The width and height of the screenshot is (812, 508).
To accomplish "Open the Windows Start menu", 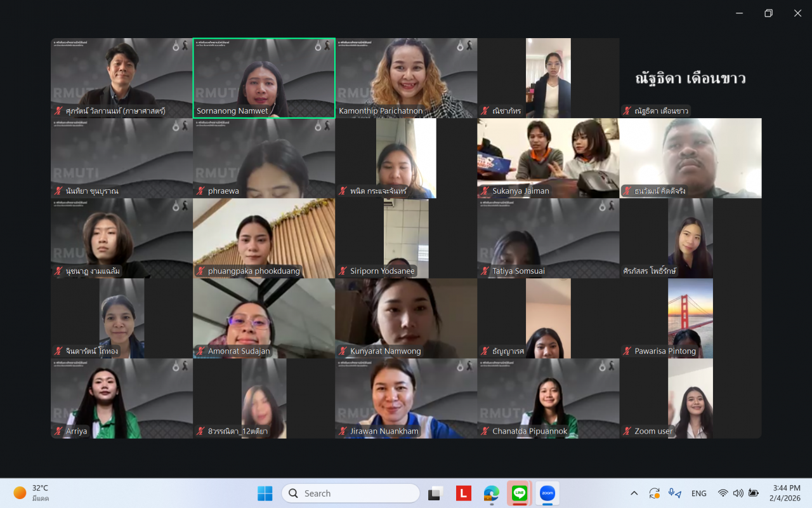I will point(265,493).
